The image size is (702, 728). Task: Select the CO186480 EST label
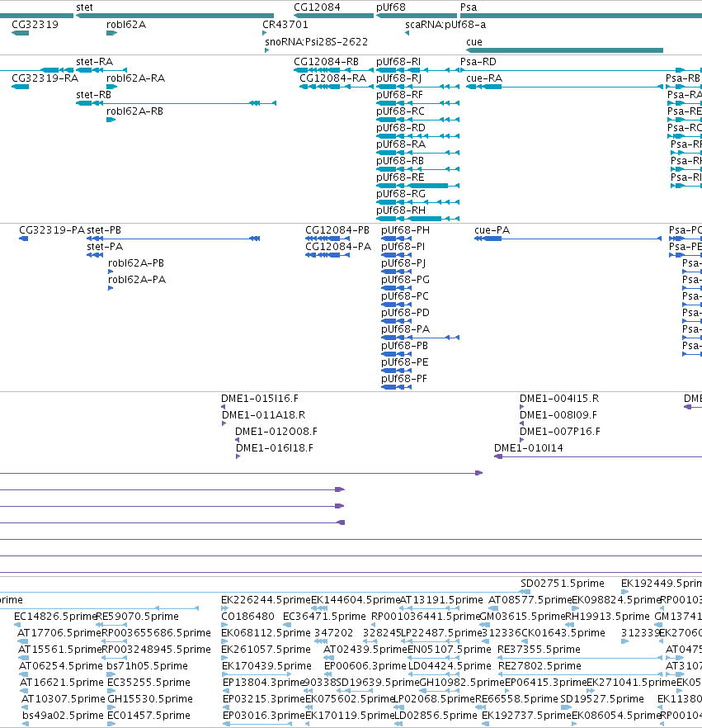tap(247, 617)
